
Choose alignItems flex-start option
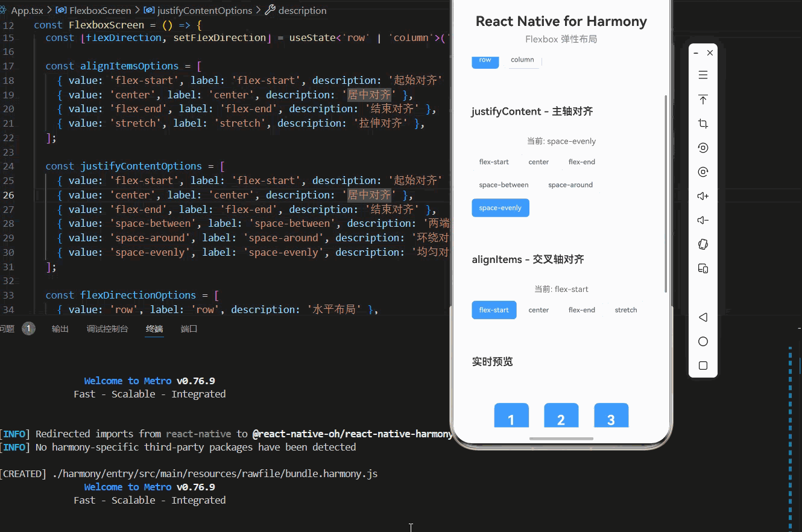(x=494, y=310)
